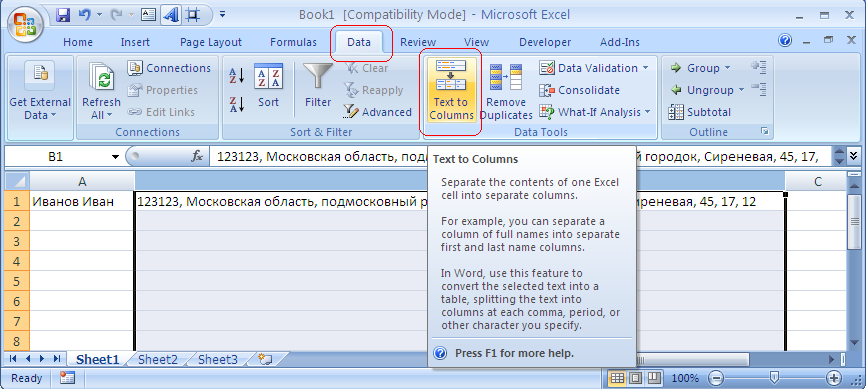Undo the last action
866x389 pixels.
(85, 15)
